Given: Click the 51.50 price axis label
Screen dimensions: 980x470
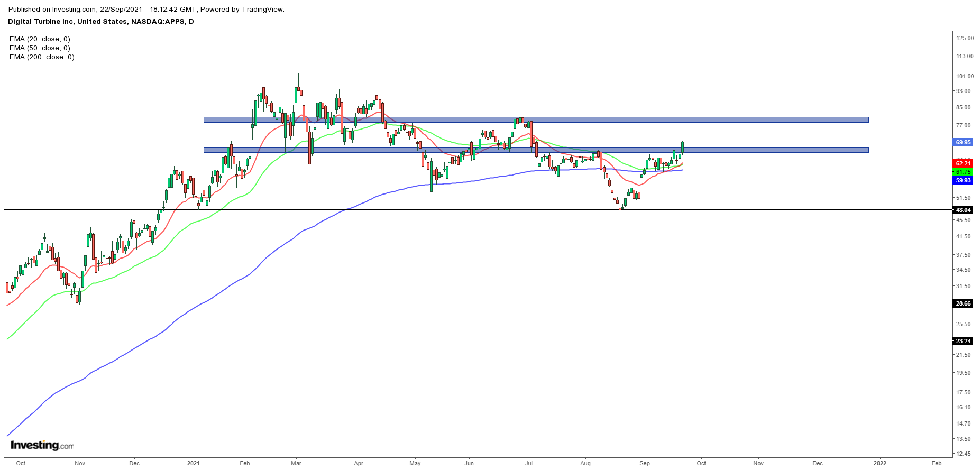Looking at the screenshot, I should coord(963,198).
